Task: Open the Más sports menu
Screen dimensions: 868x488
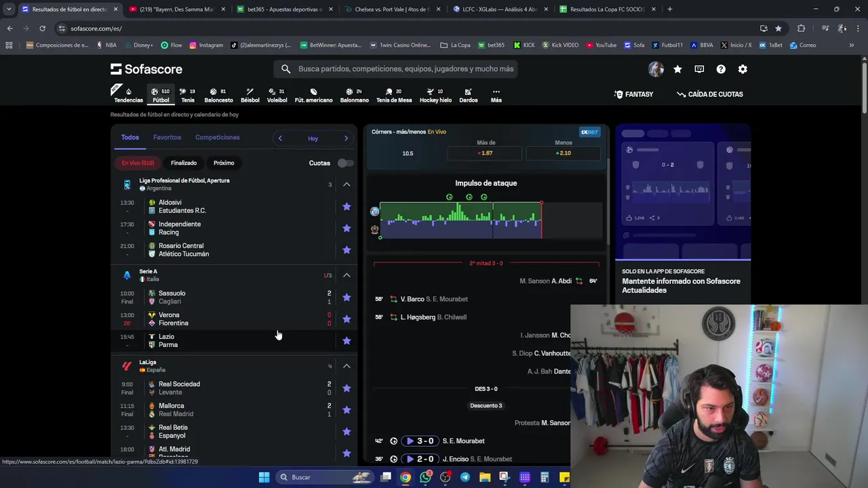Action: click(496, 95)
